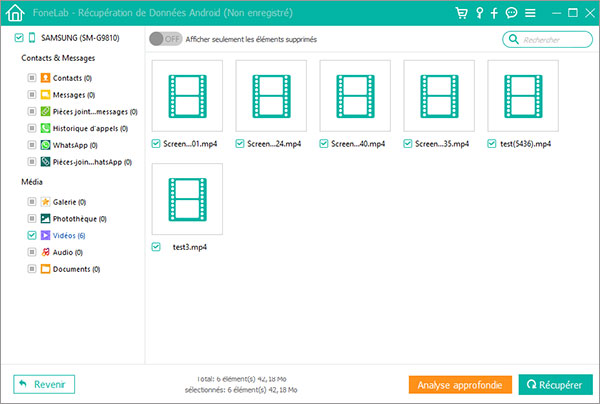
Task: Select the WhatsApp category icon
Action: [x=46, y=145]
